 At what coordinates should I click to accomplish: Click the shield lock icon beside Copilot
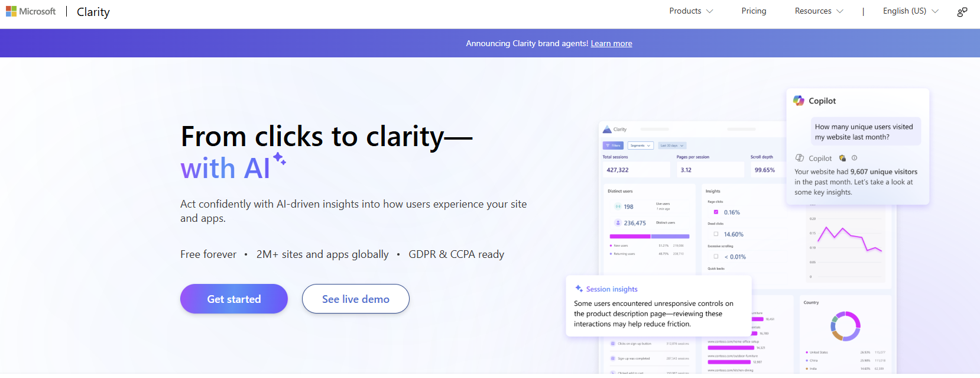(x=842, y=158)
